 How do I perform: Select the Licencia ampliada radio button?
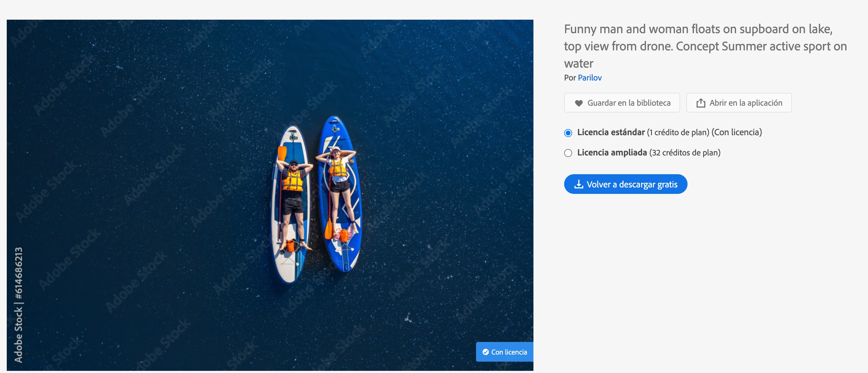click(568, 153)
